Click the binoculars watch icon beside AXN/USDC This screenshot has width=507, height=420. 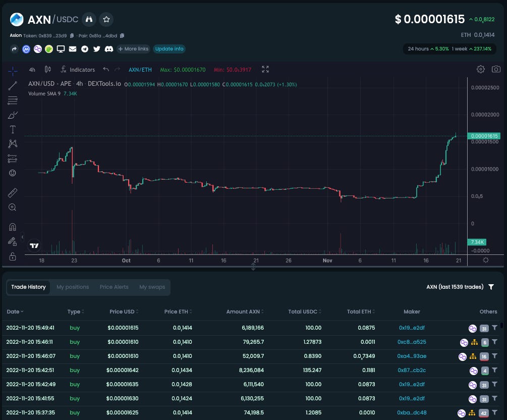click(89, 19)
